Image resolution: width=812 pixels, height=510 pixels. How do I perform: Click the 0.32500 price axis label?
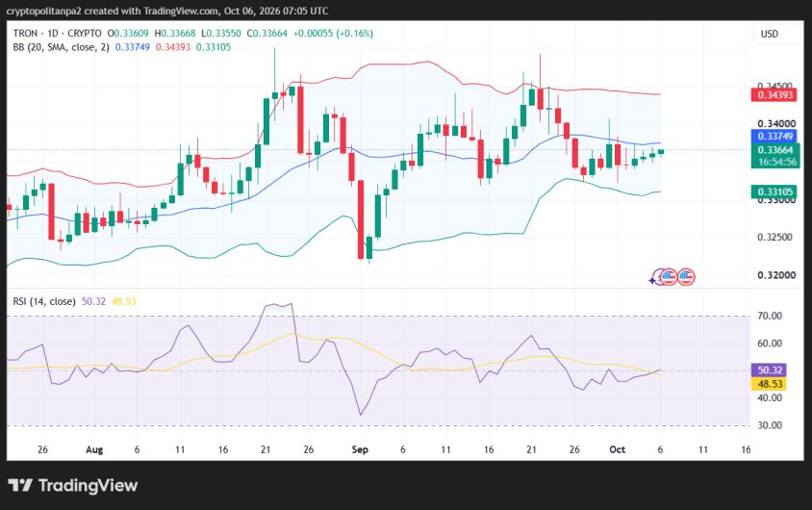776,237
